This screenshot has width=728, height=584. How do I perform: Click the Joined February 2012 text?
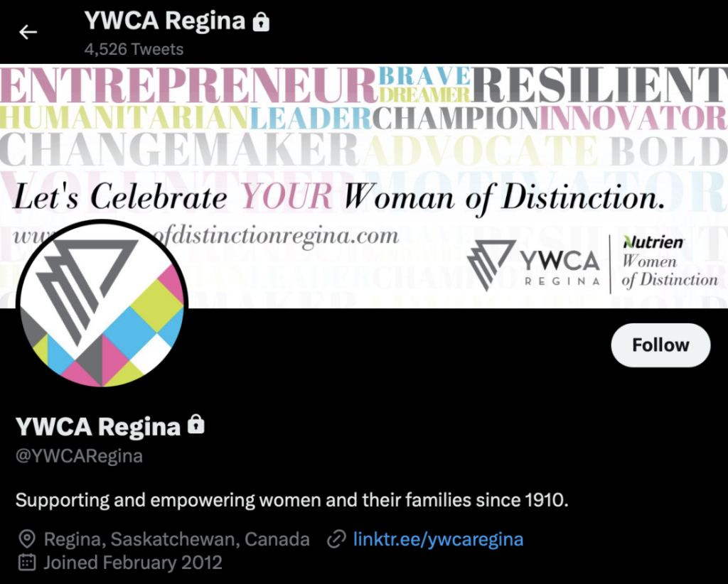(x=133, y=562)
